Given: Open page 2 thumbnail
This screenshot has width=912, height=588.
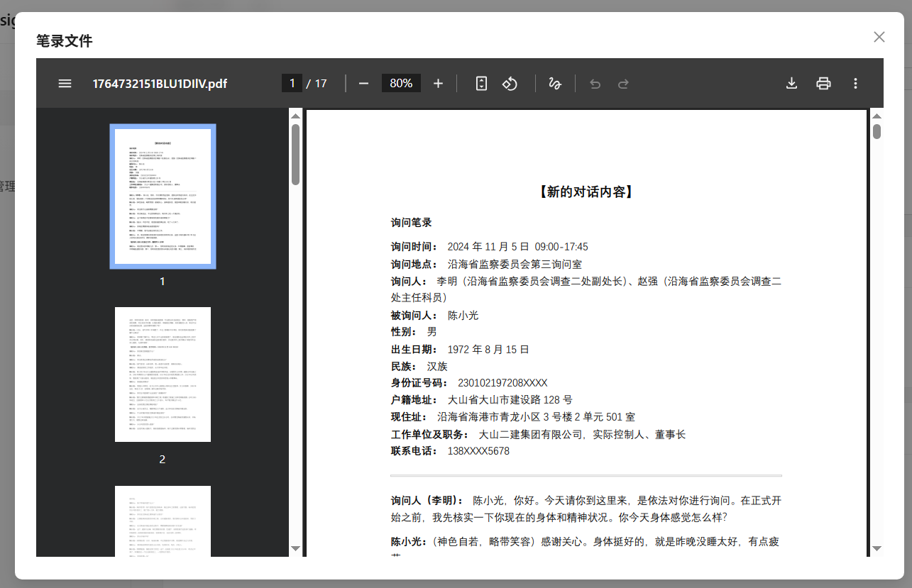Looking at the screenshot, I should [163, 375].
